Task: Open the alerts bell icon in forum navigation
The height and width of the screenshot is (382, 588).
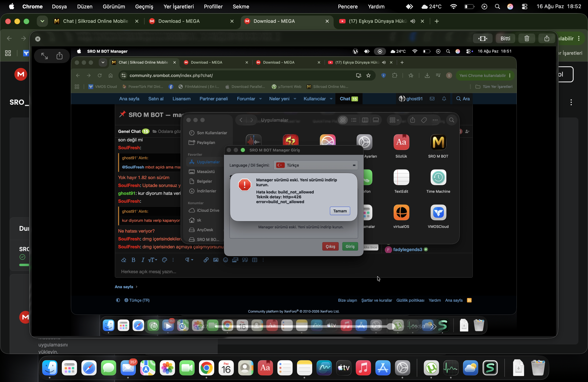Action: click(x=444, y=99)
